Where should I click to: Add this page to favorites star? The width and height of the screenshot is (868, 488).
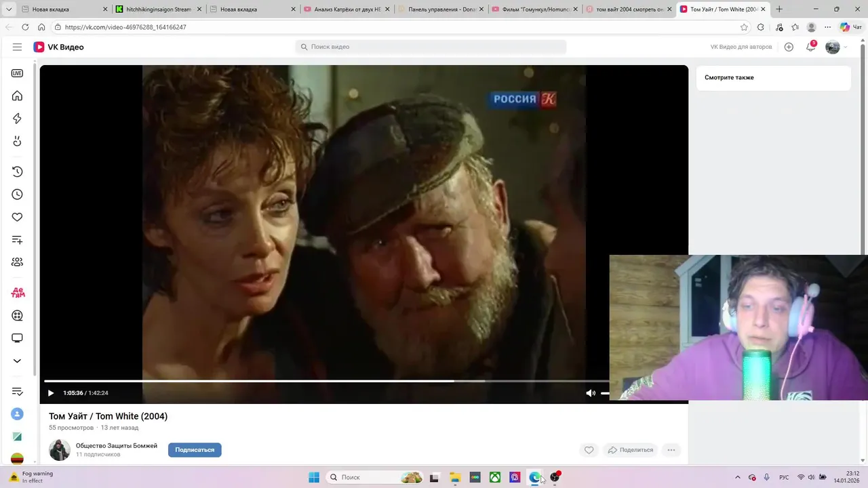coord(744,27)
